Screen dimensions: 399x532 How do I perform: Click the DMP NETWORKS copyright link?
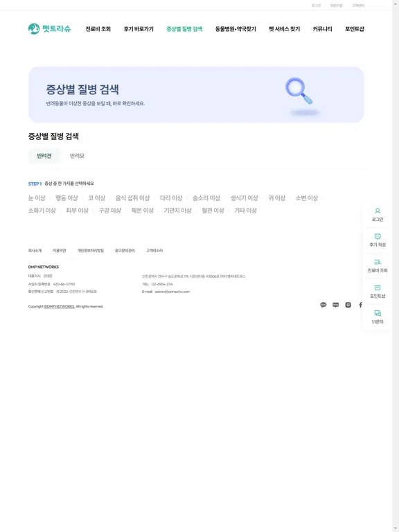coord(60,306)
